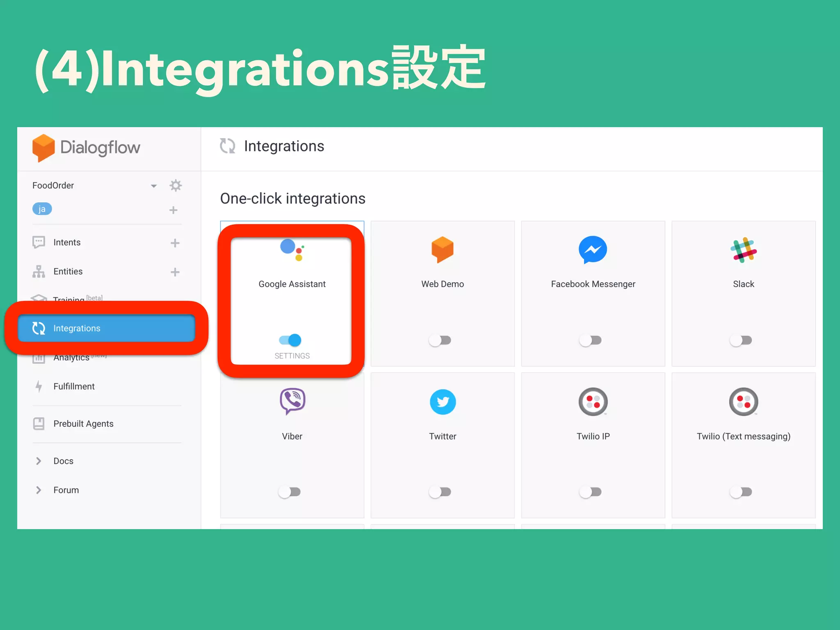Viewport: 840px width, 630px height.
Task: Enable the Twitter integration toggle
Action: click(440, 492)
